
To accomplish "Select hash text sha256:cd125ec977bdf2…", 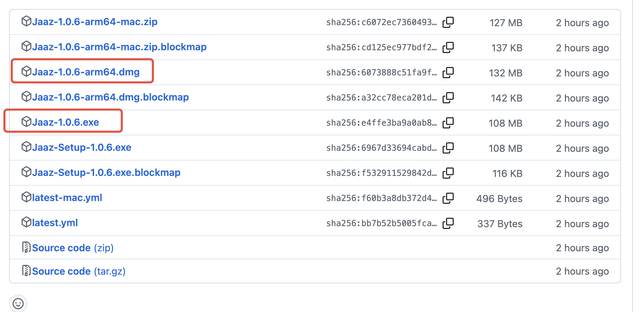I will (382, 47).
